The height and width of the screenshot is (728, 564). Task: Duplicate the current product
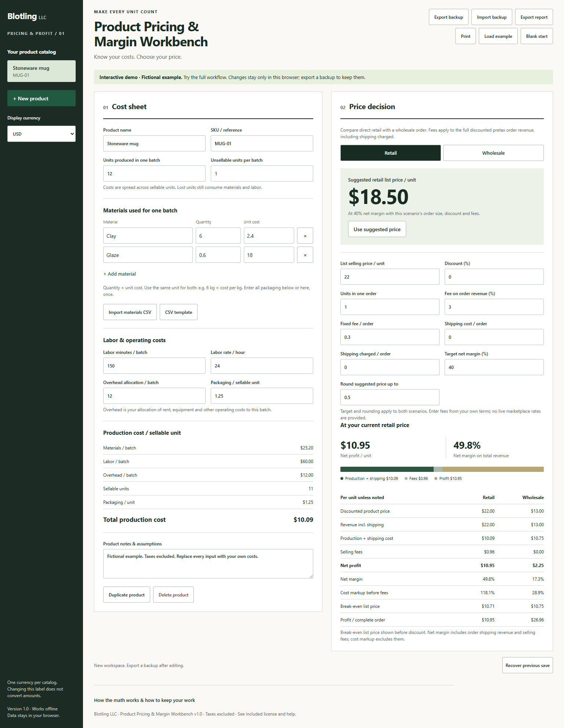(126, 595)
